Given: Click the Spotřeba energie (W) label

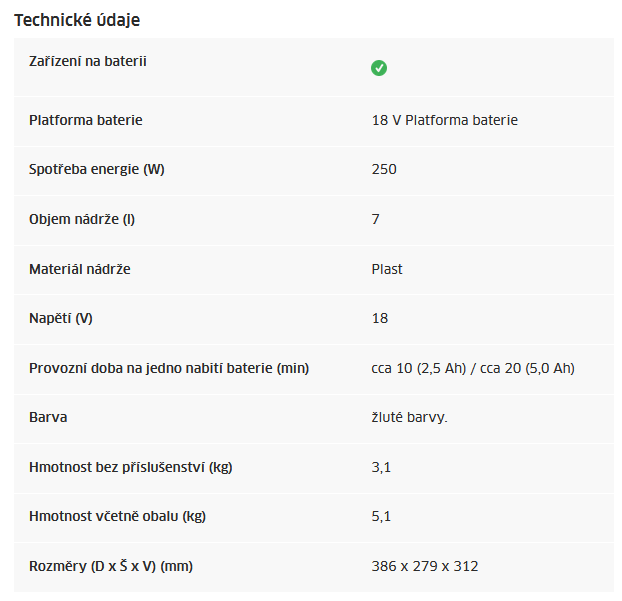Looking at the screenshot, I should coord(97,169).
